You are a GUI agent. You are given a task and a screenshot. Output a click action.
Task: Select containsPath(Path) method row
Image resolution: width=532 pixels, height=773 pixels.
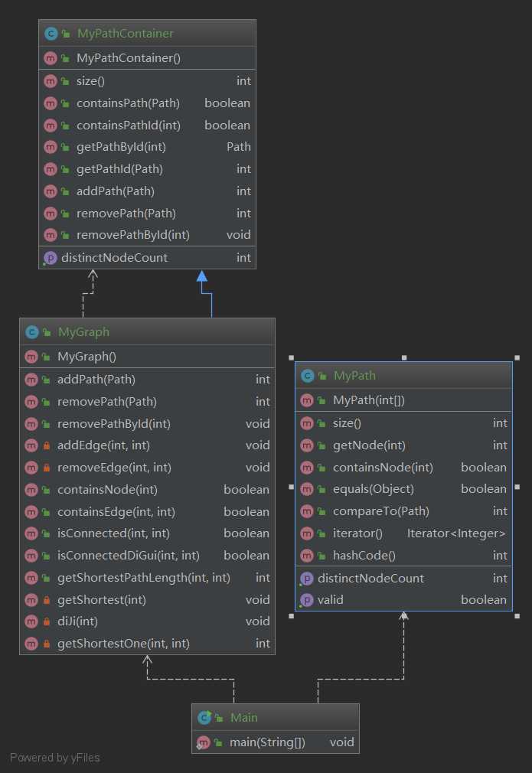(x=147, y=103)
